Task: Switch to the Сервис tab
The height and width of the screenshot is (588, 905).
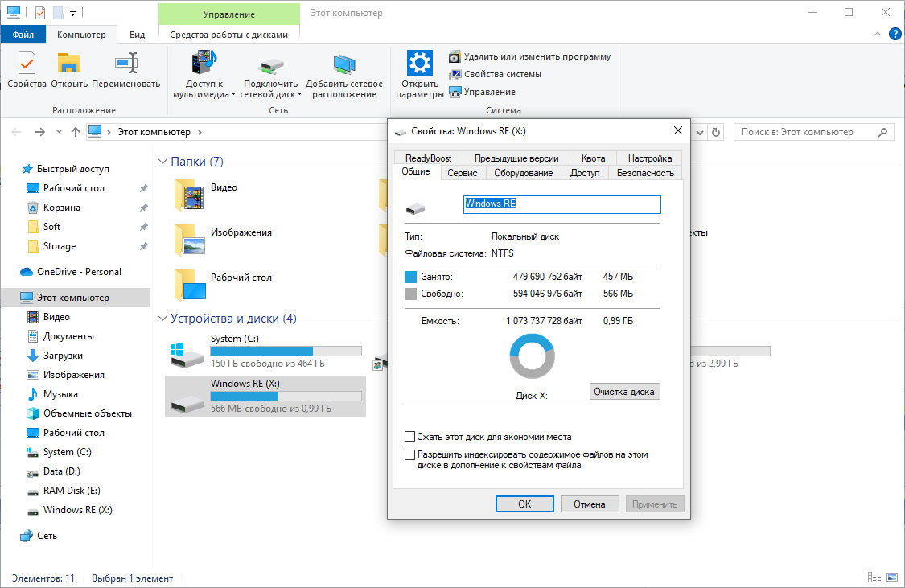Action: click(463, 172)
